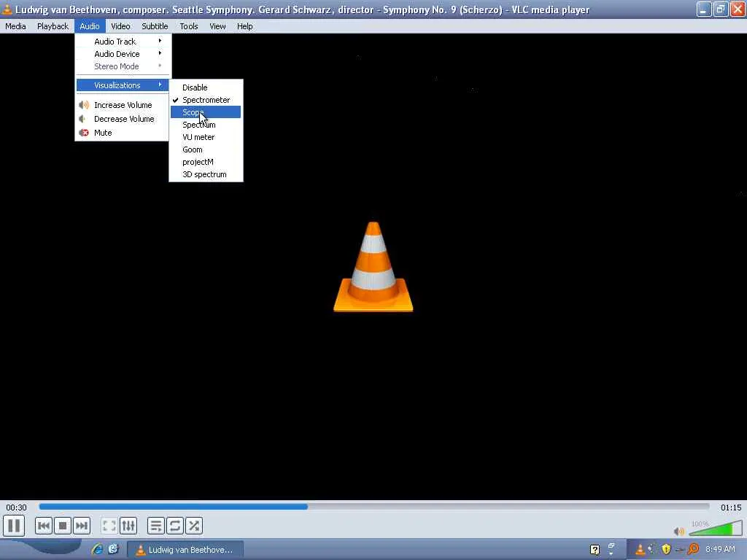The width and height of the screenshot is (747, 560).
Task: Choose the VU meter visualization
Action: 206,137
